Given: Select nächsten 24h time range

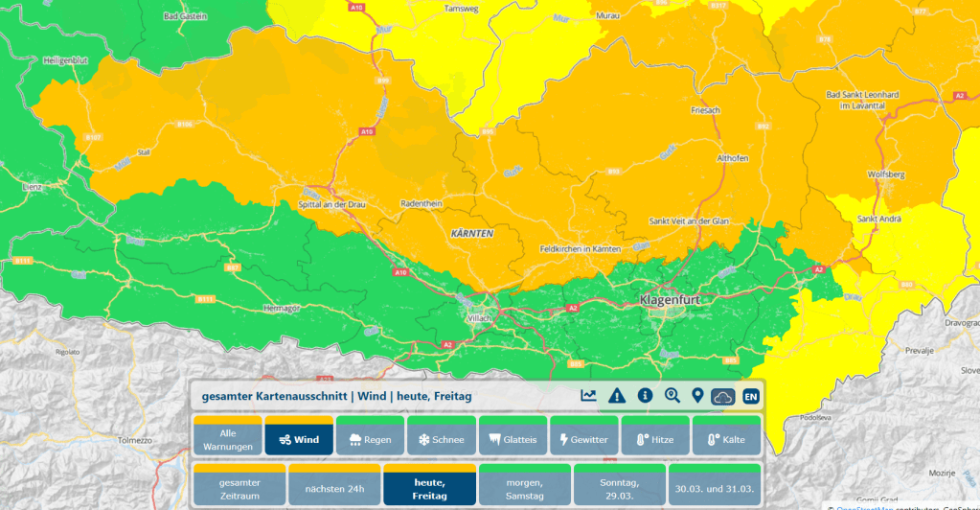Looking at the screenshot, I should tap(334, 486).
